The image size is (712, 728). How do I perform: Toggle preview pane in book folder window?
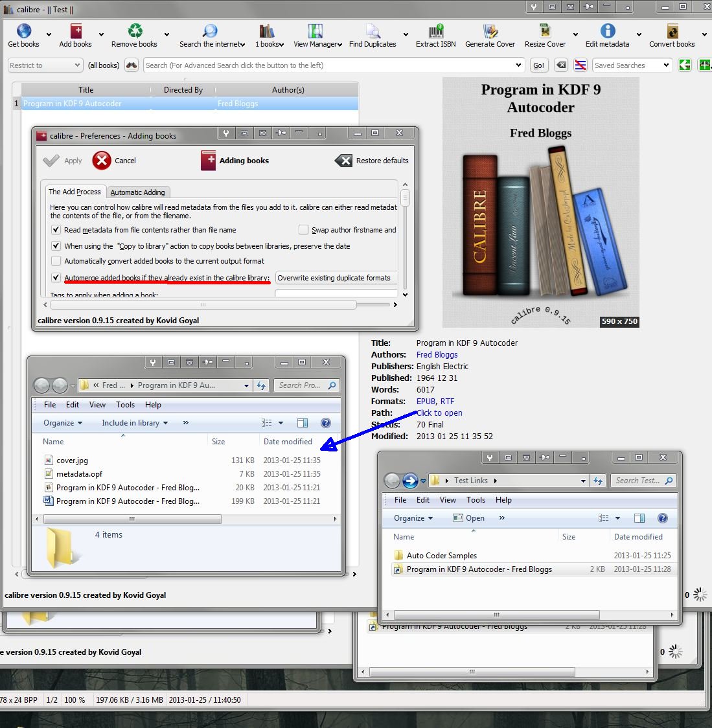pyautogui.click(x=303, y=423)
